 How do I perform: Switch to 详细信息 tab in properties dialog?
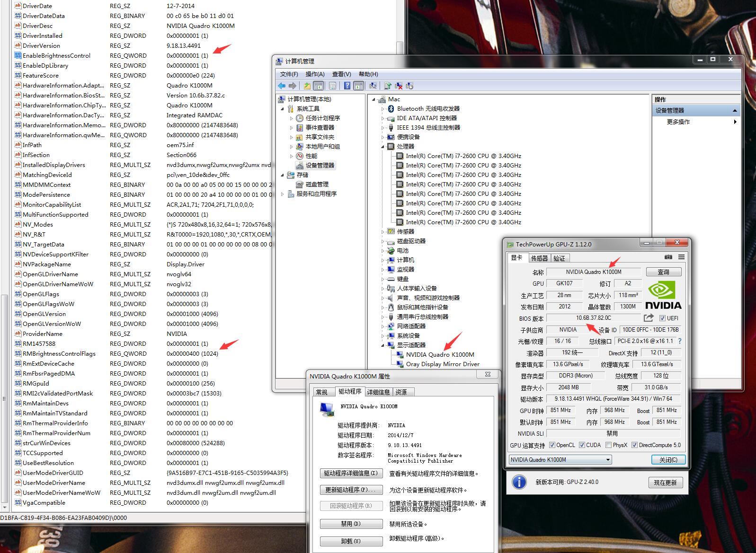coord(378,392)
